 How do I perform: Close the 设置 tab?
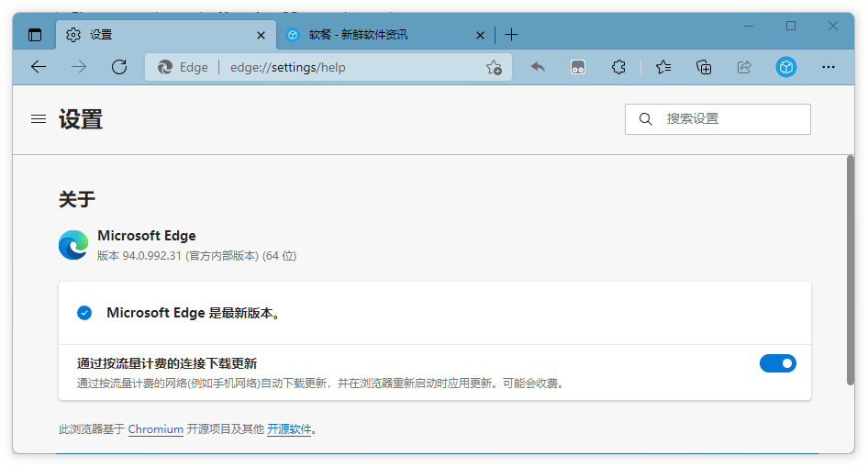click(261, 36)
